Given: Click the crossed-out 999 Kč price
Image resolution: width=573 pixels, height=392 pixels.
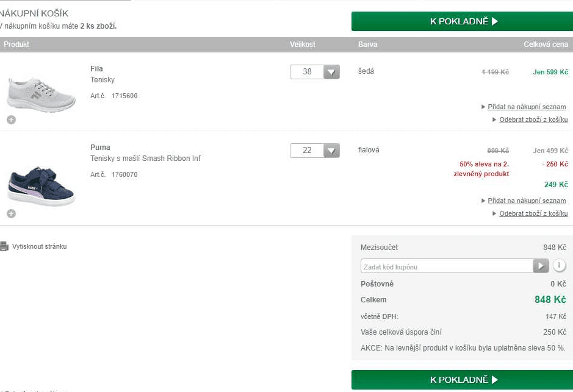Looking at the screenshot, I should point(498,151).
